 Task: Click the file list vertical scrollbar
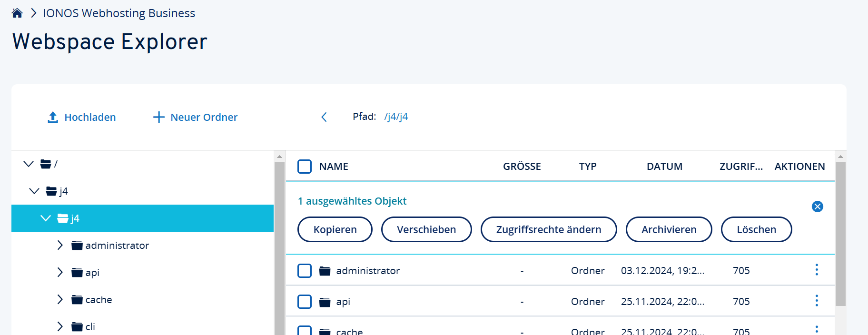[840, 233]
